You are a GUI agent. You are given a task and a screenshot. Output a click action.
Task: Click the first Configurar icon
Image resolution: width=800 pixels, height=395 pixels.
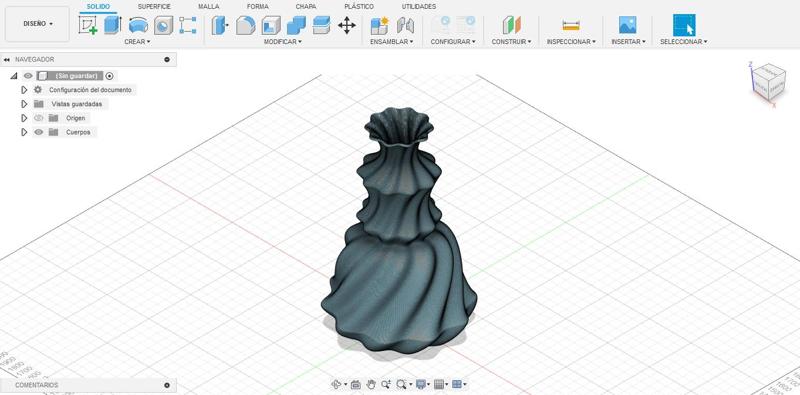440,24
